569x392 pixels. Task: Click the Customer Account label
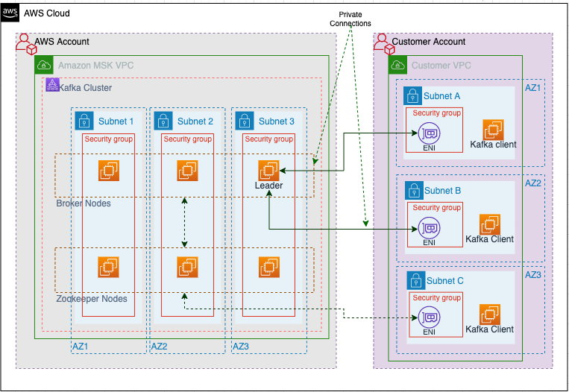[x=429, y=42]
